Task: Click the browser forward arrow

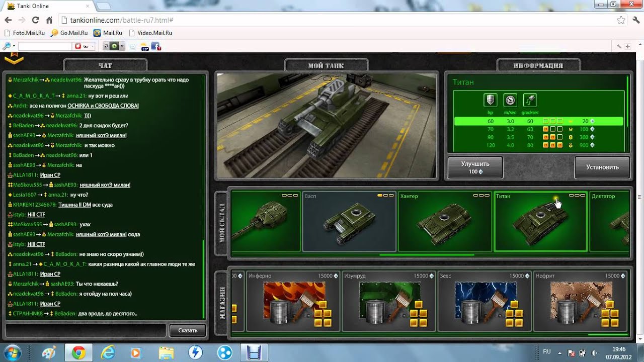Action: pos(22,20)
